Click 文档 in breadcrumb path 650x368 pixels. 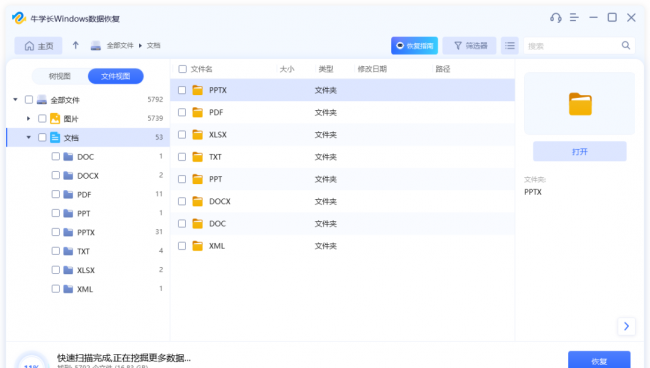click(x=153, y=46)
